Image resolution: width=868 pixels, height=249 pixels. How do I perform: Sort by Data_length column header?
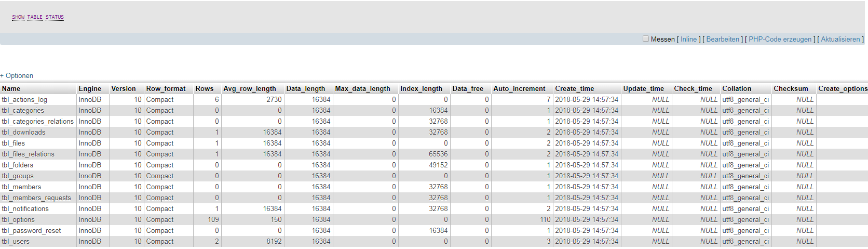306,88
